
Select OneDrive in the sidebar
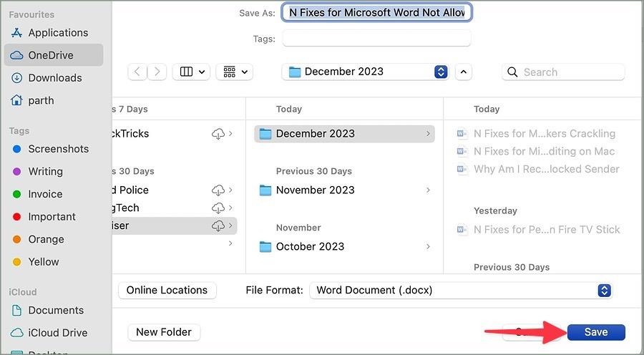54,55
